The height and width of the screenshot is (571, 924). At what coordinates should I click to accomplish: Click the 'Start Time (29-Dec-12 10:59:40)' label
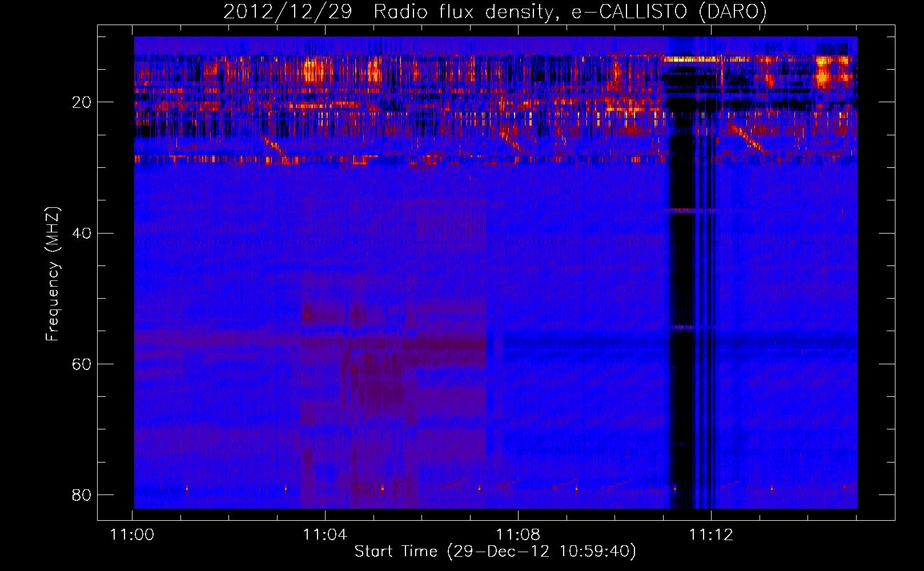pyautogui.click(x=495, y=552)
